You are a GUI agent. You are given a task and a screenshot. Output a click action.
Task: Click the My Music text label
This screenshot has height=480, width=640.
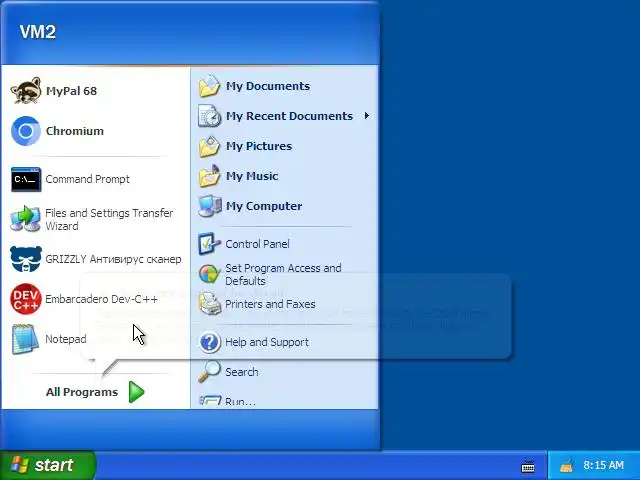click(252, 176)
